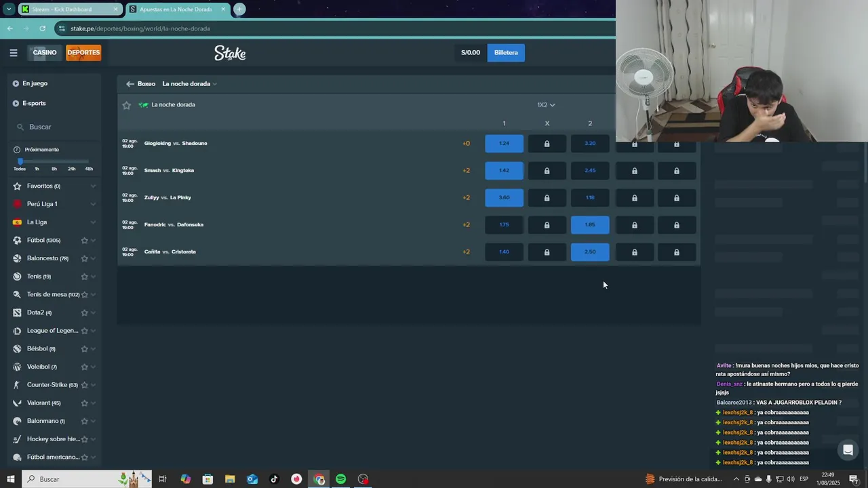Screen dimensions: 868x488
Task: Bet on Glogloking at 1.24
Action: pyautogui.click(x=504, y=144)
